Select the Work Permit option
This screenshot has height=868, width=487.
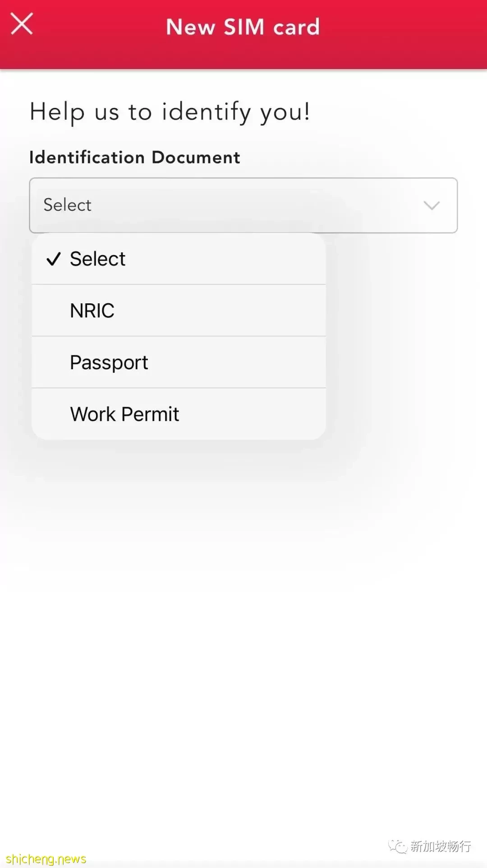pos(179,414)
